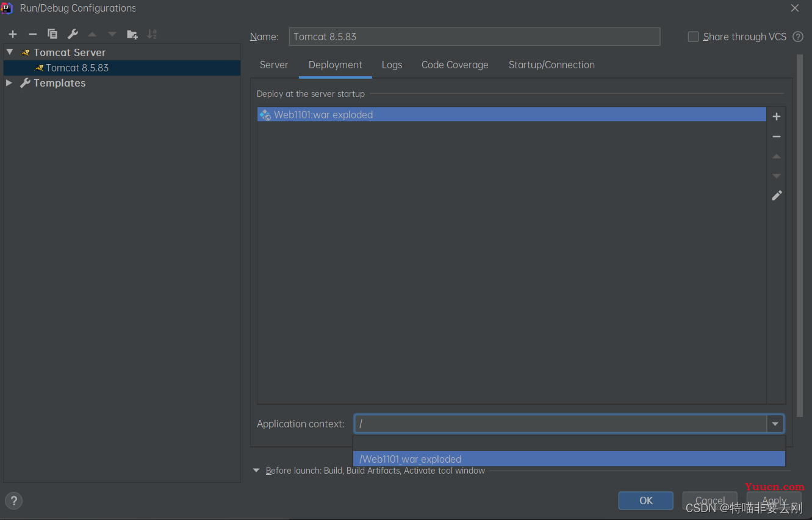Enable Share through VCS checkbox
The width and height of the screenshot is (812, 520).
tap(693, 37)
